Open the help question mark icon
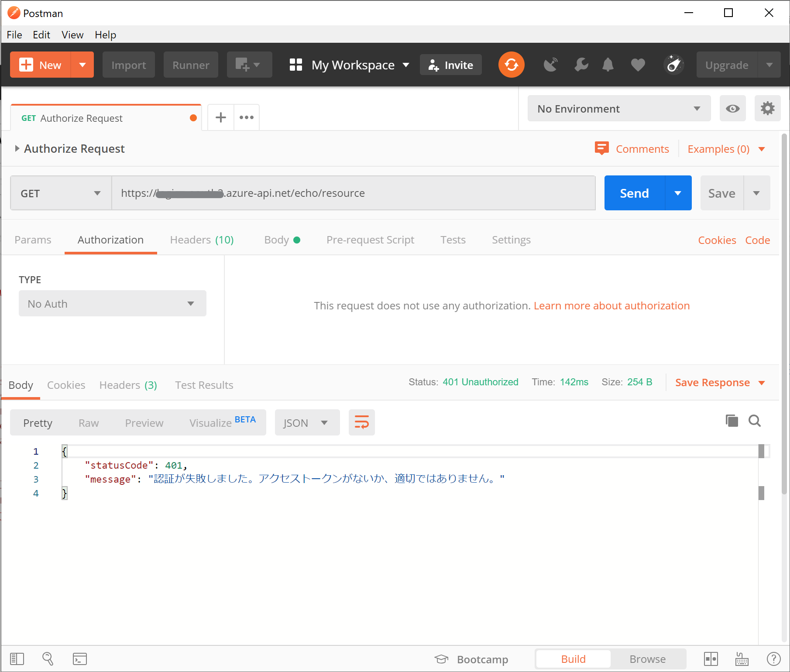Screen dimensions: 790x672 pyautogui.click(x=773, y=659)
